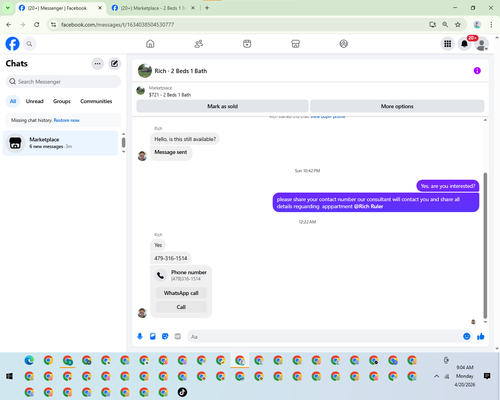
Task: Open a new browser tab with plus
Action: 207,8
